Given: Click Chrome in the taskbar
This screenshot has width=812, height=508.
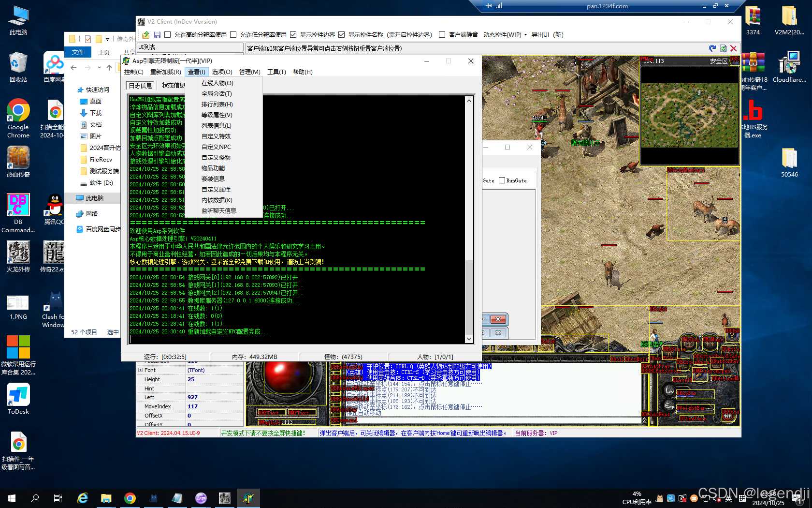Looking at the screenshot, I should (x=130, y=498).
